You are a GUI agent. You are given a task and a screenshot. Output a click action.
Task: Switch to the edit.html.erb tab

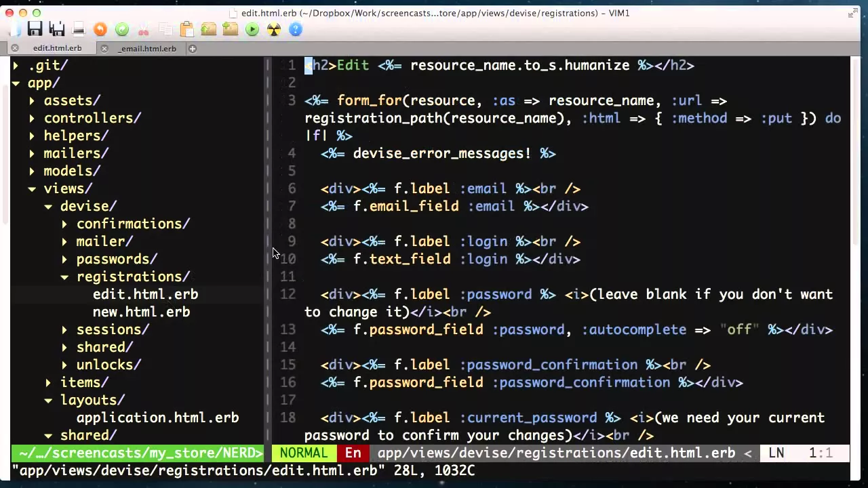coord(57,48)
